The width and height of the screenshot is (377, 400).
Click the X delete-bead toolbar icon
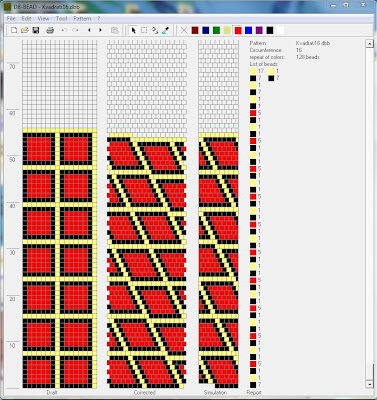(x=184, y=30)
